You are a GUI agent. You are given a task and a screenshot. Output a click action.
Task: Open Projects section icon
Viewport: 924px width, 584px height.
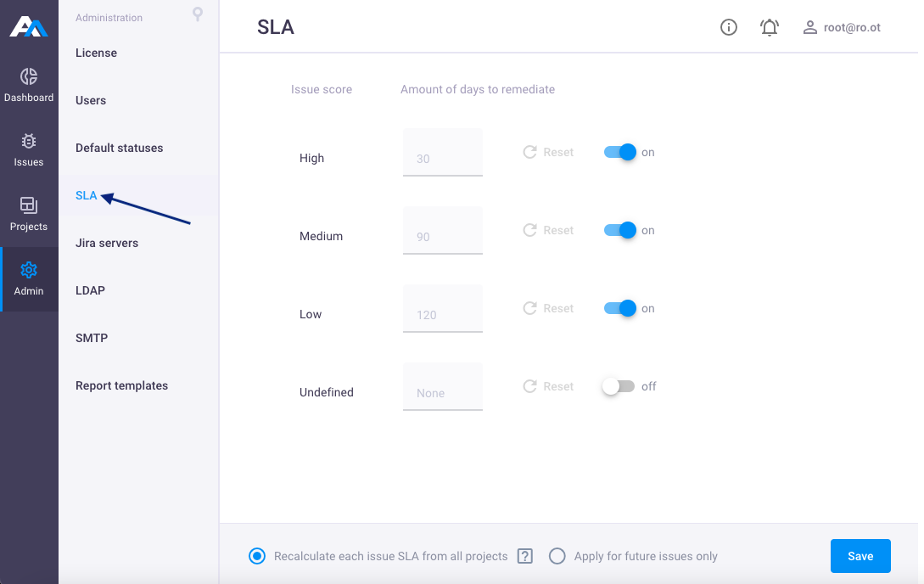pyautogui.click(x=28, y=205)
